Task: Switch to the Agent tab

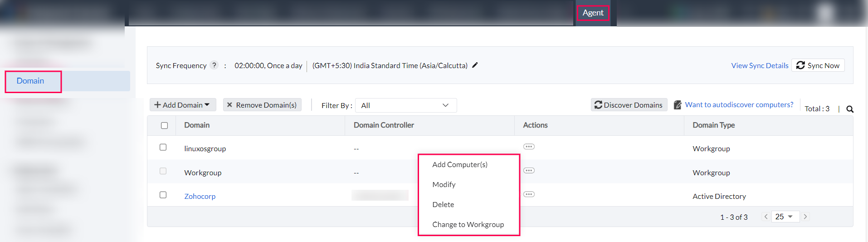Action: [x=593, y=13]
